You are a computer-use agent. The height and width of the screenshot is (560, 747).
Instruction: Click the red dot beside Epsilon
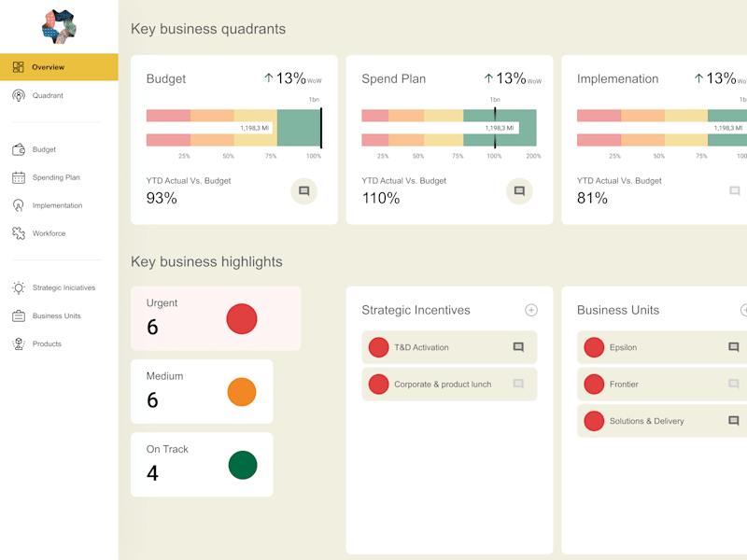[x=594, y=347]
